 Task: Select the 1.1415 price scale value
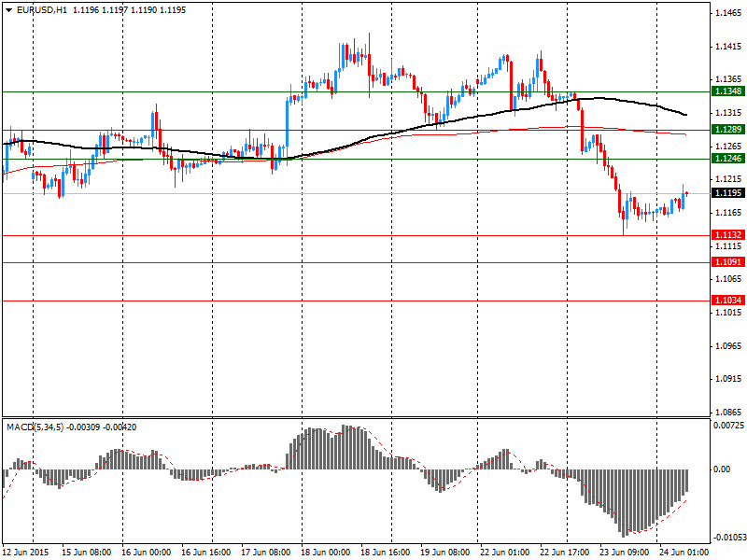(728, 46)
